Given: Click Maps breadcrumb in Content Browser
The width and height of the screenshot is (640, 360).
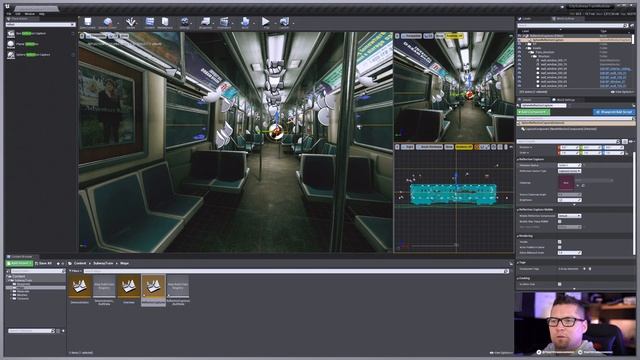Looking at the screenshot, I should click(x=124, y=264).
